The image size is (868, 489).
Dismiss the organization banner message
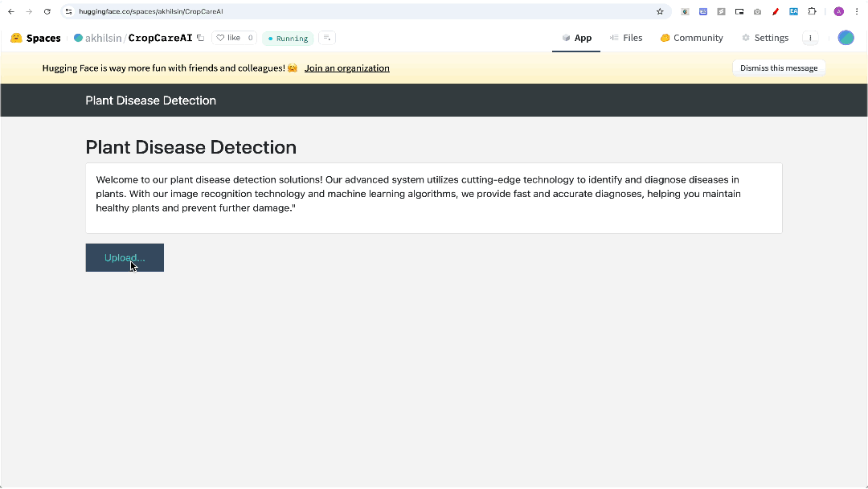pos(778,68)
